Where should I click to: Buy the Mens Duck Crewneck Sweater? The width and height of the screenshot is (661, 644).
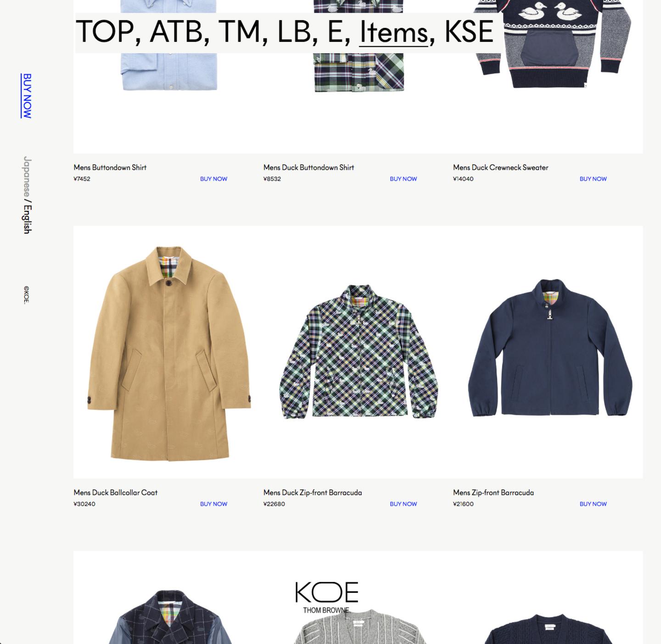coord(593,179)
